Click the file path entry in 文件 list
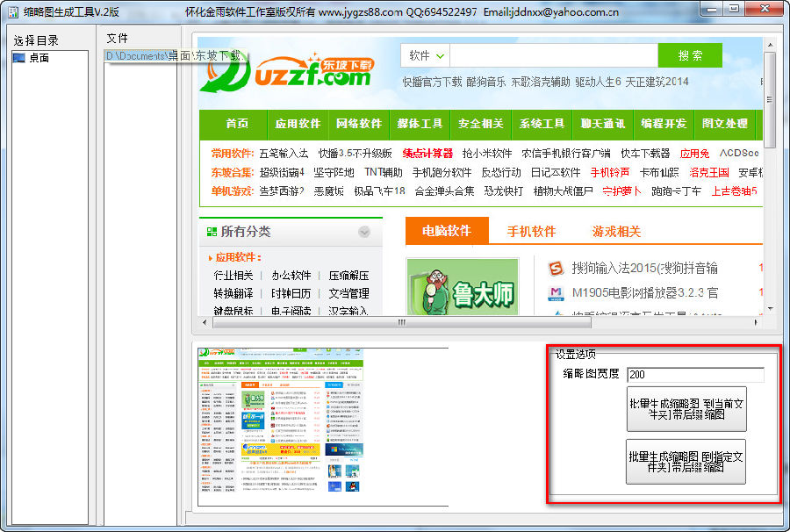This screenshot has width=790, height=532. pyautogui.click(x=176, y=55)
